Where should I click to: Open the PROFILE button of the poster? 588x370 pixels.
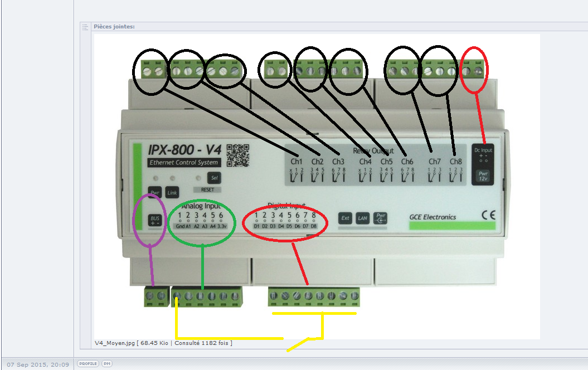pos(88,364)
